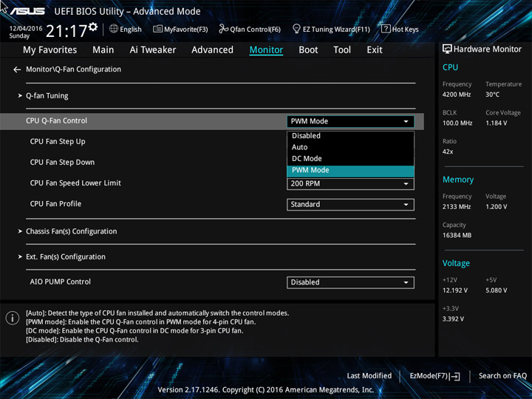Choose Auto in the Q-Fan dropdown list
532x399 pixels.
350,147
